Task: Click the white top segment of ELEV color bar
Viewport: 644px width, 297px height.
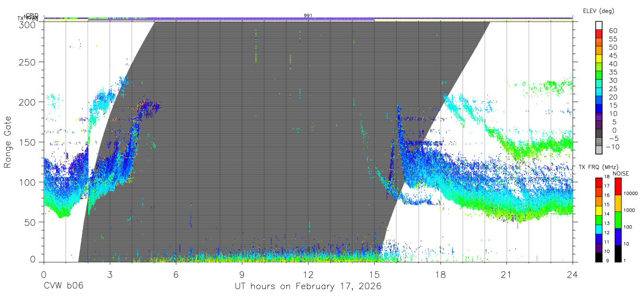Action: (x=599, y=26)
